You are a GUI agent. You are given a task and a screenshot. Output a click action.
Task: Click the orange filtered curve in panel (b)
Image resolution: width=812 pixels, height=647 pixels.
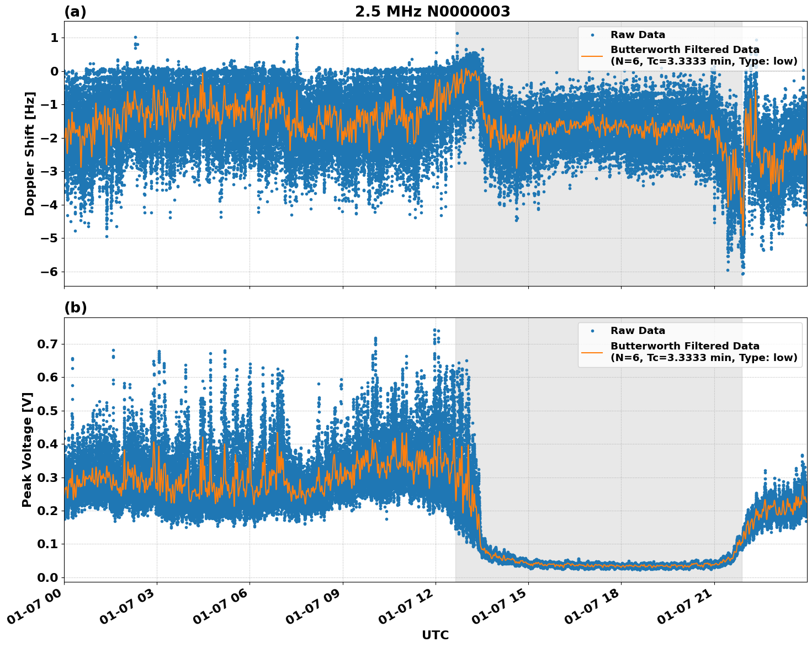[607, 566]
